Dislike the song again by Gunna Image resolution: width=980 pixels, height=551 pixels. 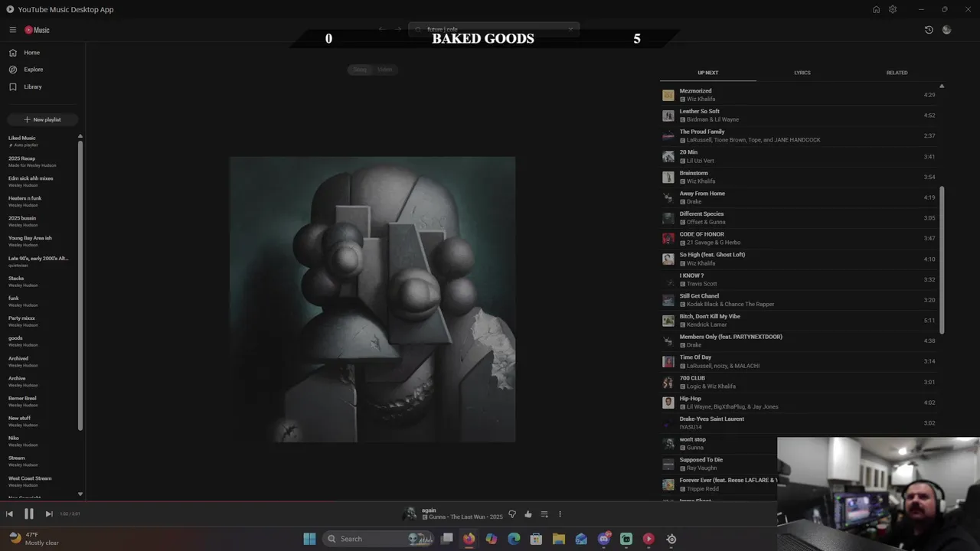(x=512, y=514)
